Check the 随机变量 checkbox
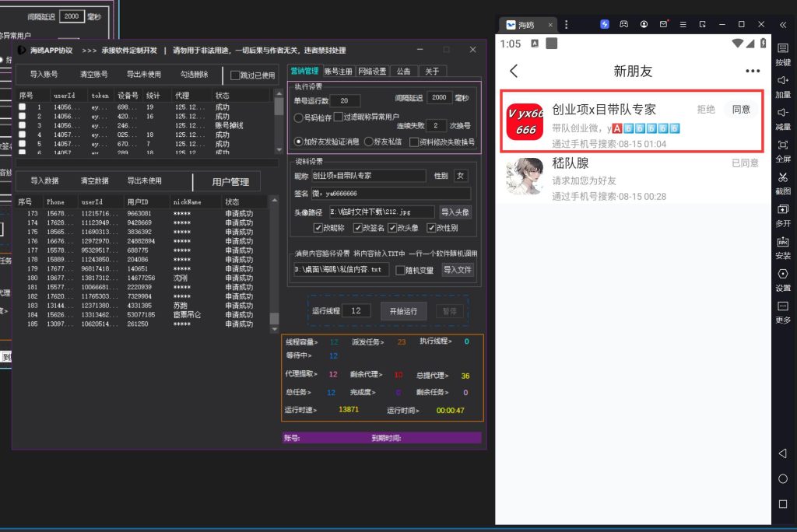The image size is (797, 532). pyautogui.click(x=402, y=270)
